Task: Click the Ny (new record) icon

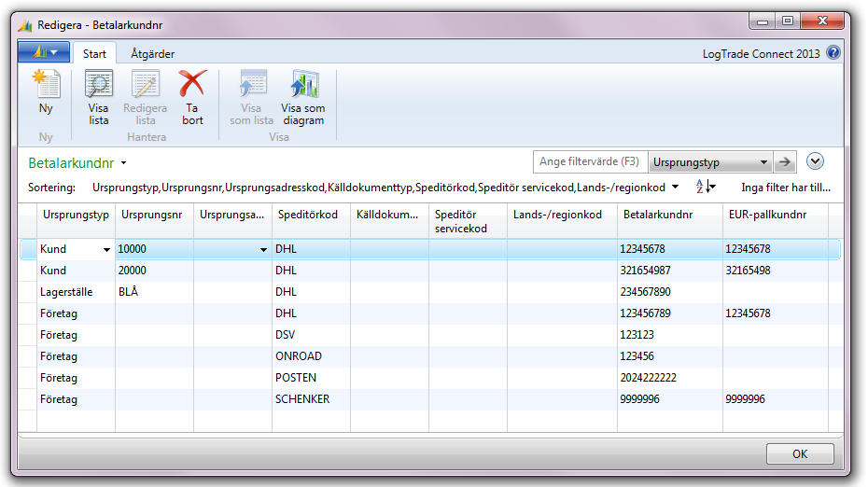Action: pyautogui.click(x=46, y=84)
